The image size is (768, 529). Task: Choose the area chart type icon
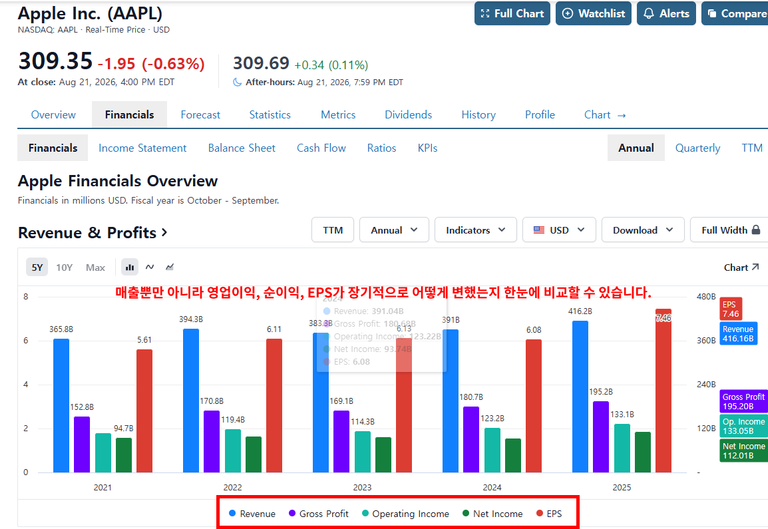pos(169,267)
